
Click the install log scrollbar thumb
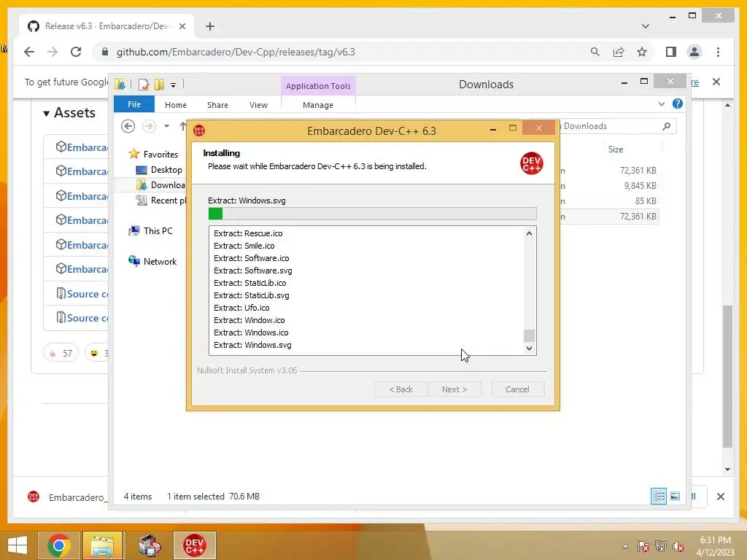(529, 335)
